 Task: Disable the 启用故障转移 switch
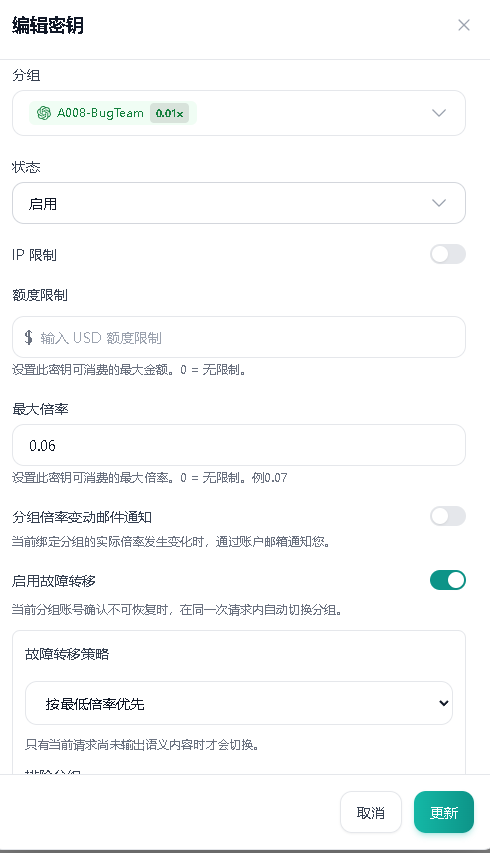tap(448, 580)
